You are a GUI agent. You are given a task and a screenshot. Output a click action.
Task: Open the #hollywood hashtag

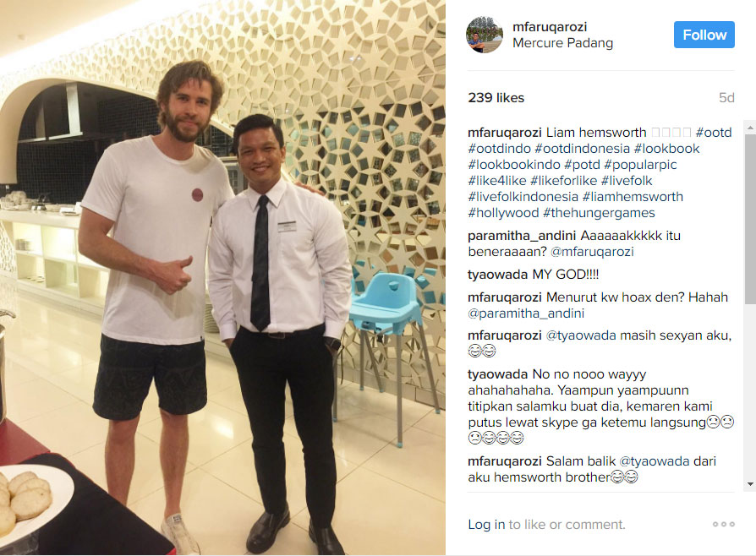point(503,213)
